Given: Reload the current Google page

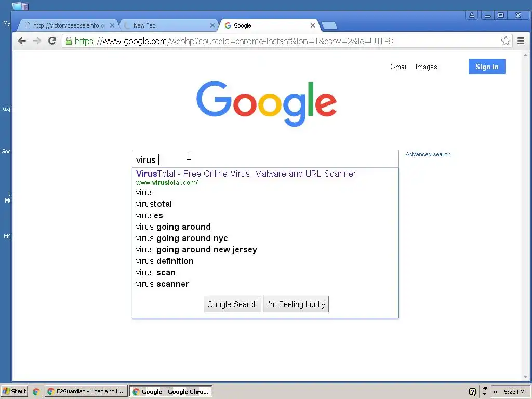Looking at the screenshot, I should [52, 41].
